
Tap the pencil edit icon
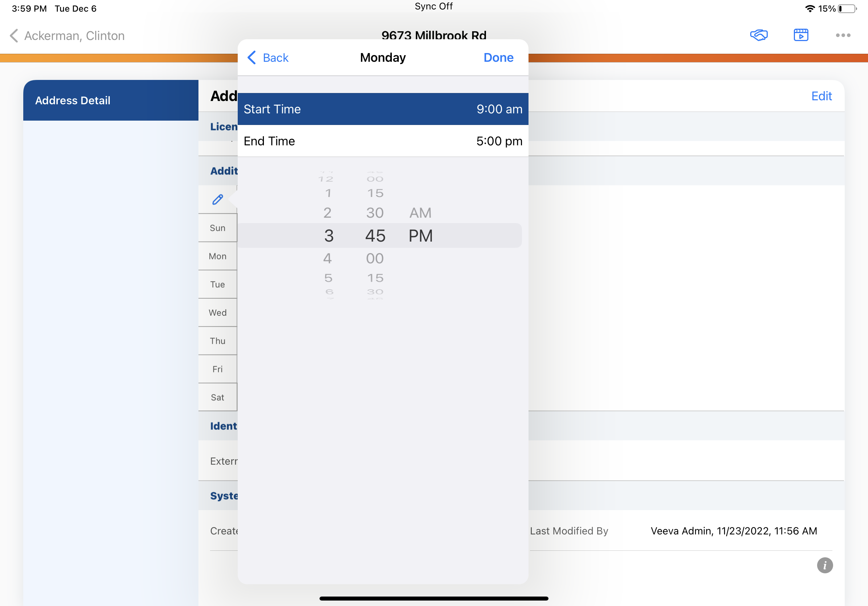coord(218,199)
